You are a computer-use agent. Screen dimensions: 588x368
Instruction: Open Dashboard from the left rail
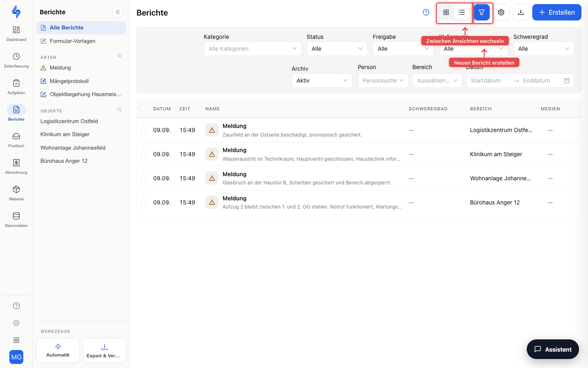(16, 34)
